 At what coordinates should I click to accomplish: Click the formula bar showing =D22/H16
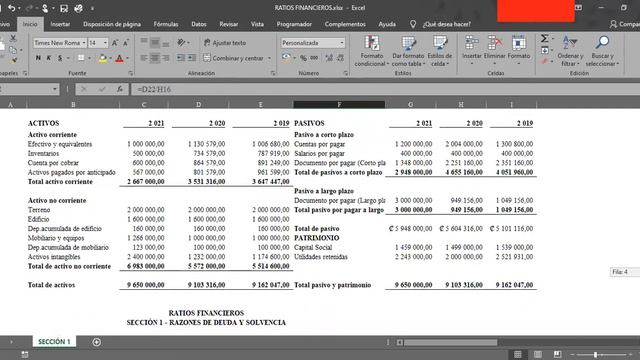tap(384, 89)
